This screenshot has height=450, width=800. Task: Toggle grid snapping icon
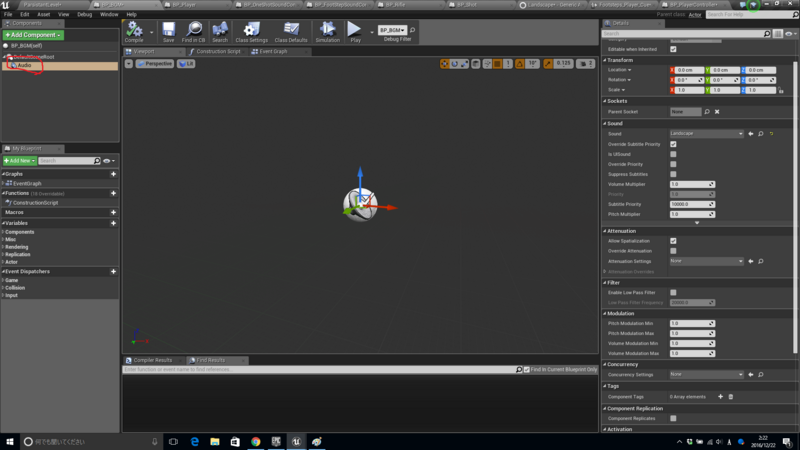(497, 64)
